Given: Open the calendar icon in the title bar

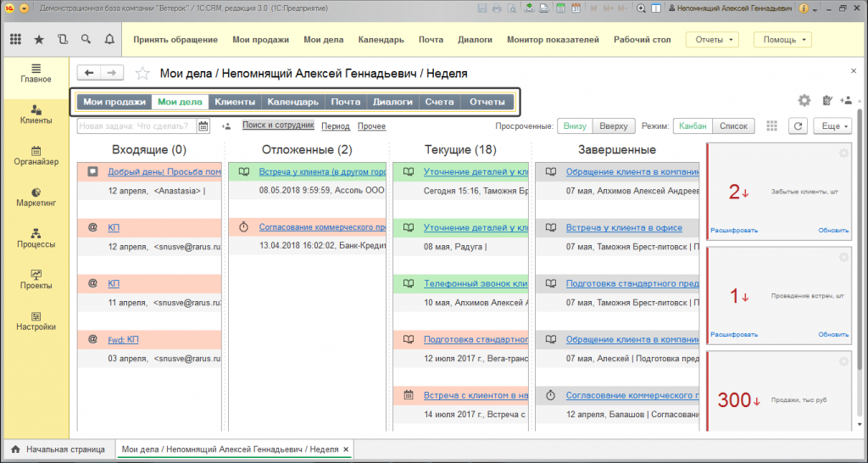Looking at the screenshot, I should pyautogui.click(x=576, y=8).
